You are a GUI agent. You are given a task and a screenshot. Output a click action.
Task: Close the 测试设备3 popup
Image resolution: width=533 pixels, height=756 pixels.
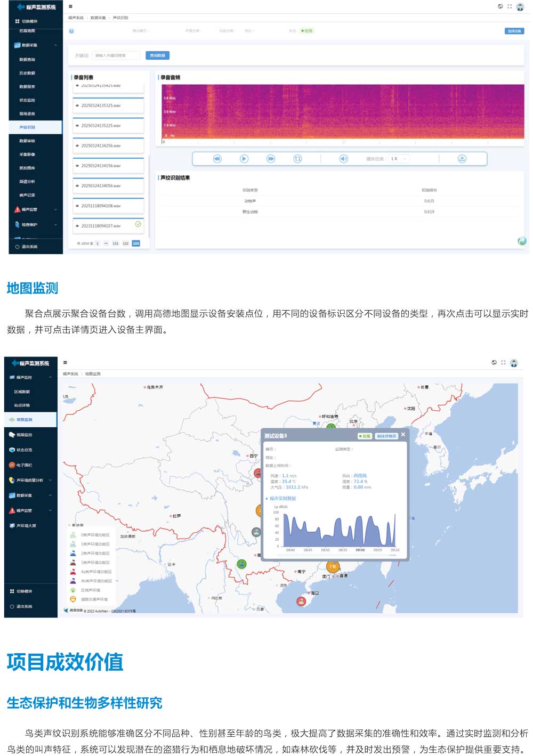403,435
